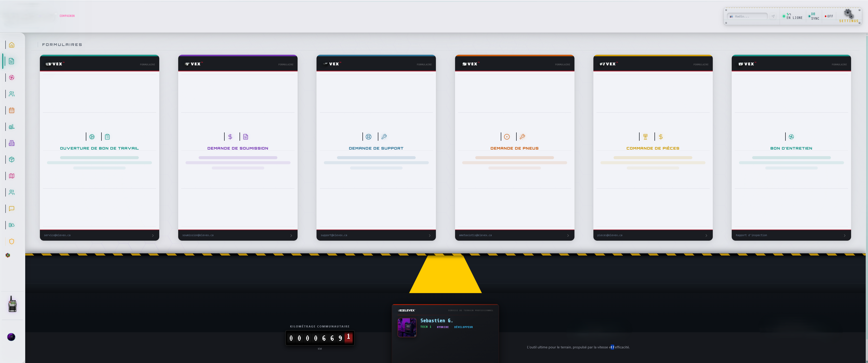Click the ELEVEX logo on profile card
This screenshot has width=868, height=363.
click(x=407, y=311)
